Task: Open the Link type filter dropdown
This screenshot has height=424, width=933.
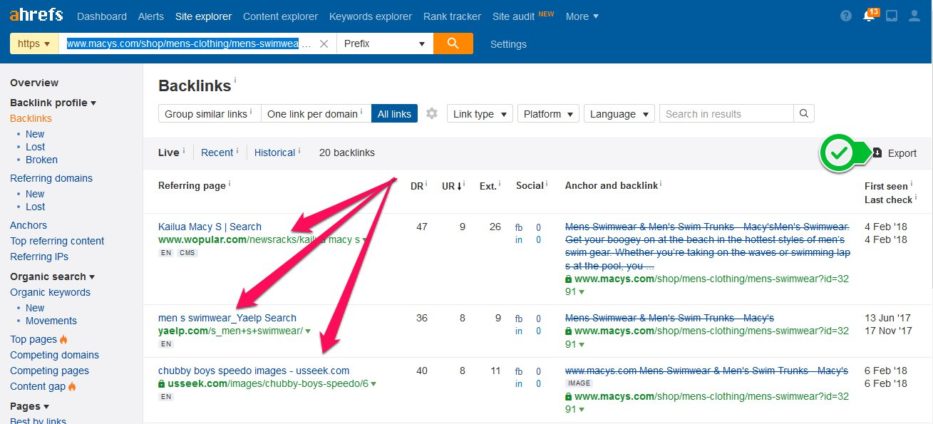Action: [480, 114]
